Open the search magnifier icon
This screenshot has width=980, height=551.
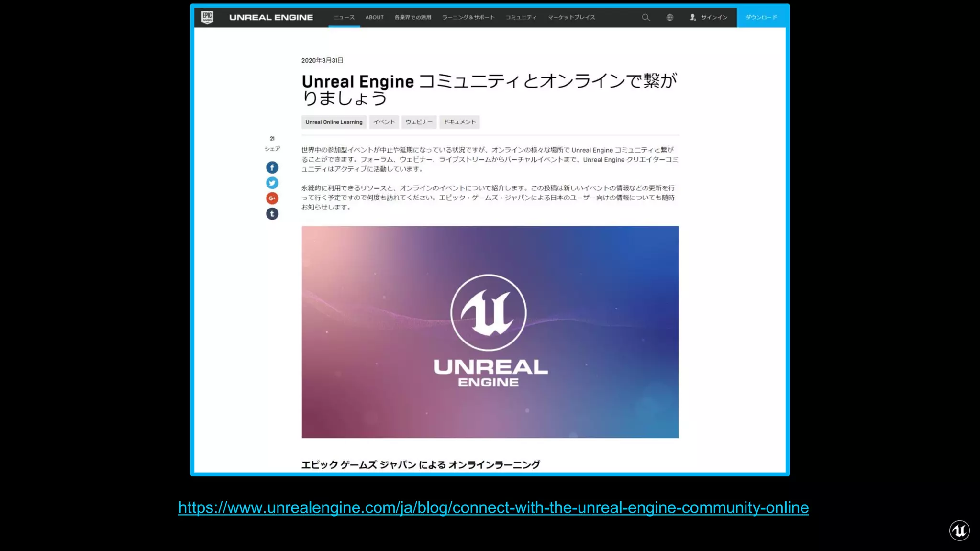(x=646, y=17)
